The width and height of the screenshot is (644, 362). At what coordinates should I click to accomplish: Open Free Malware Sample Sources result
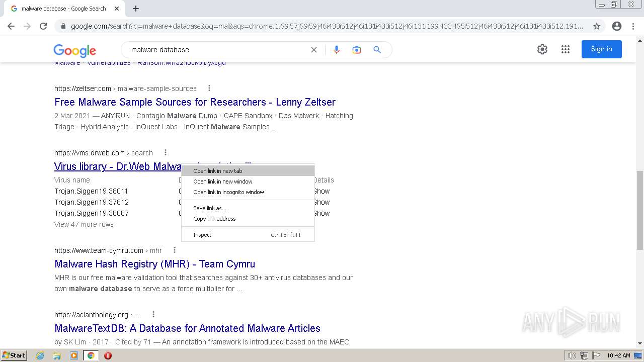point(195,102)
